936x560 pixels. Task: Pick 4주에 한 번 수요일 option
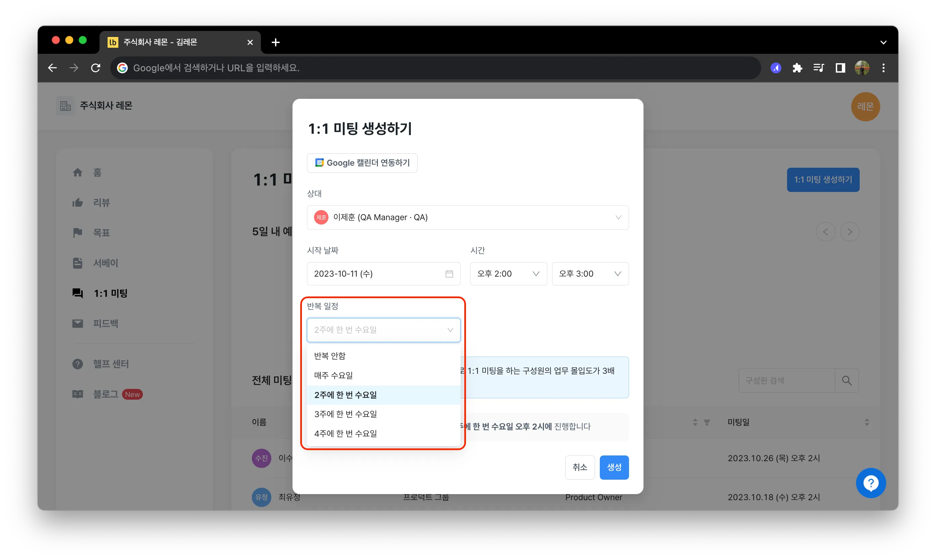tap(384, 434)
